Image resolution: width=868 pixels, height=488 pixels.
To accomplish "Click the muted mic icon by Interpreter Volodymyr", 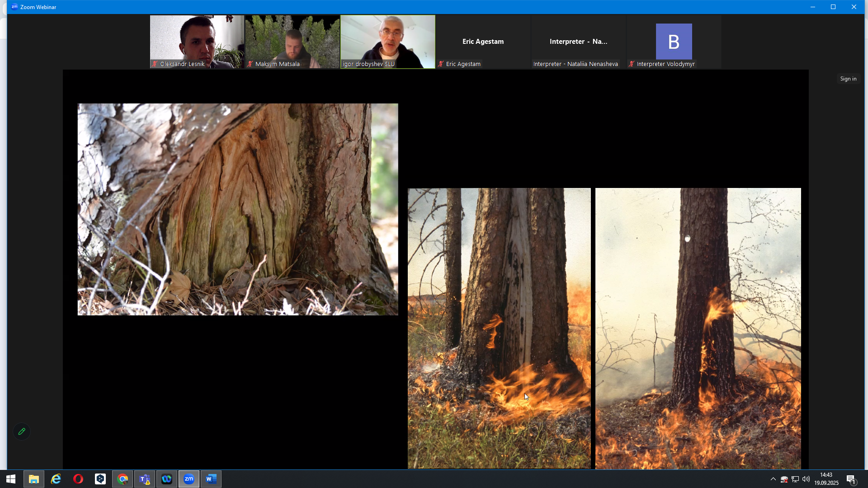I will (632, 64).
